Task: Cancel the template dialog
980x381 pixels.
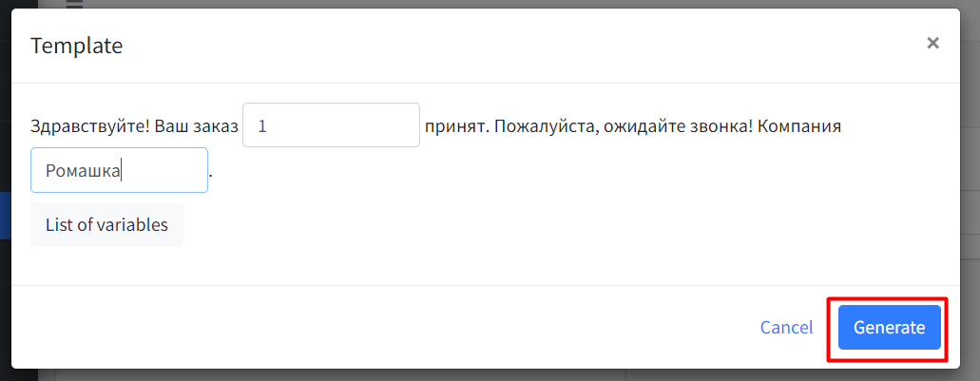Action: coord(786,328)
